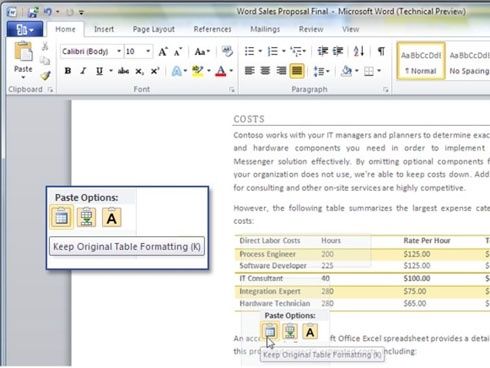Open the Page Layout tab
This screenshot has width=490, height=368.
(x=154, y=29)
